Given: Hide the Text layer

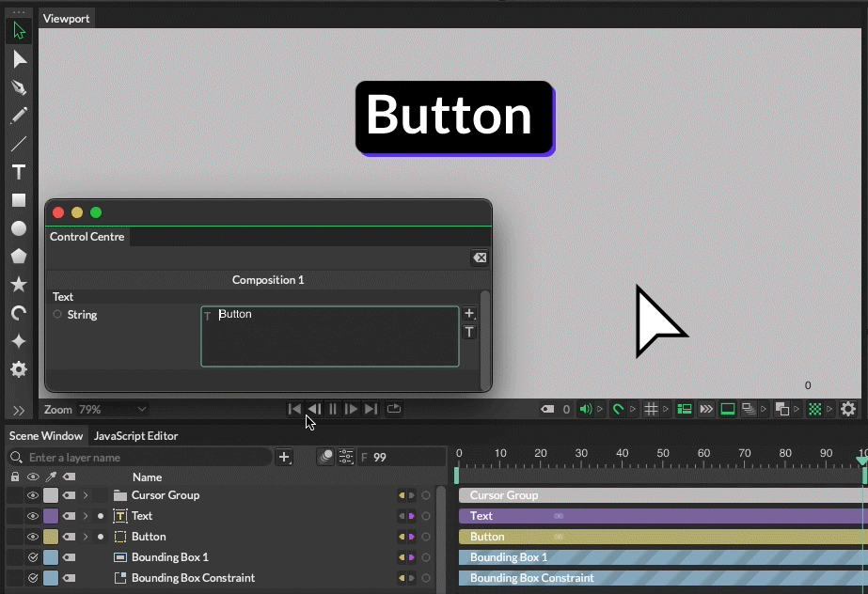Looking at the screenshot, I should pos(33,515).
